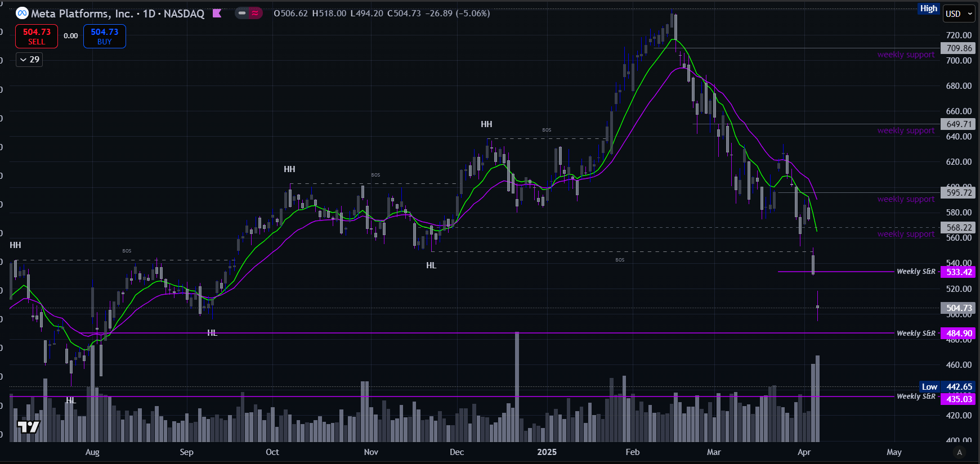Click the 709.86 price label
Screen dimensions: 980x464
pos(959,48)
